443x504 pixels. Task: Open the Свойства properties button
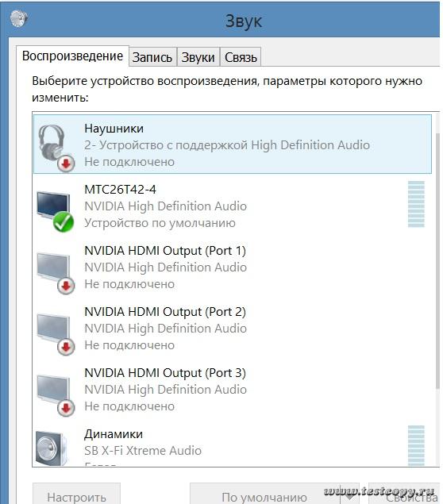(405, 494)
